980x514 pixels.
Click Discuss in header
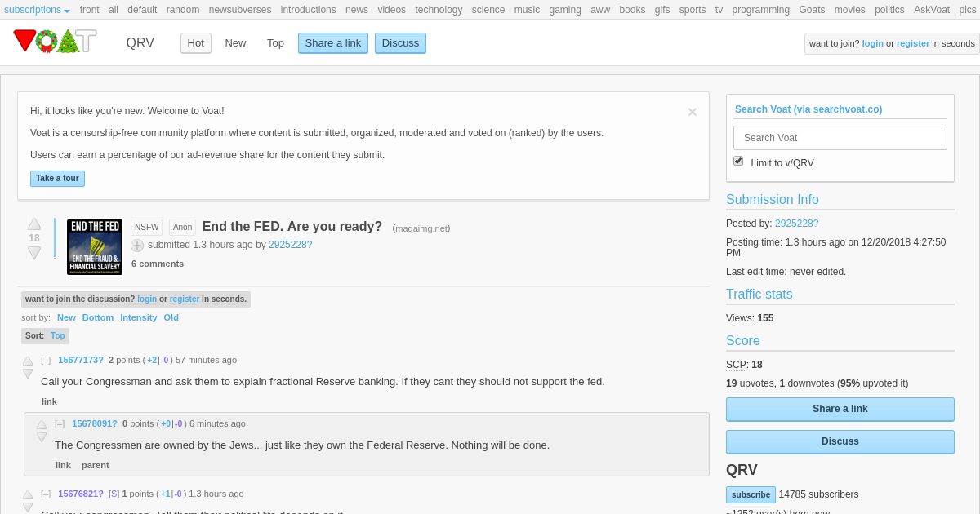400,43
